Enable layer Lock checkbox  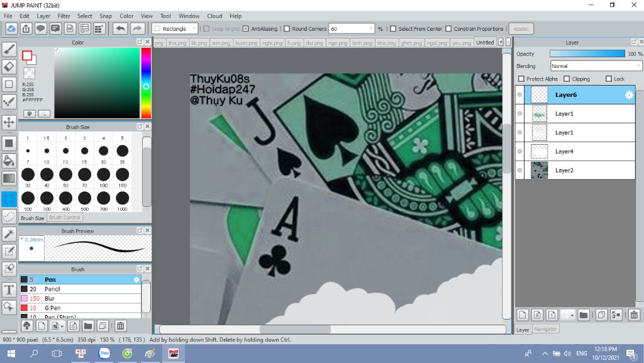609,79
